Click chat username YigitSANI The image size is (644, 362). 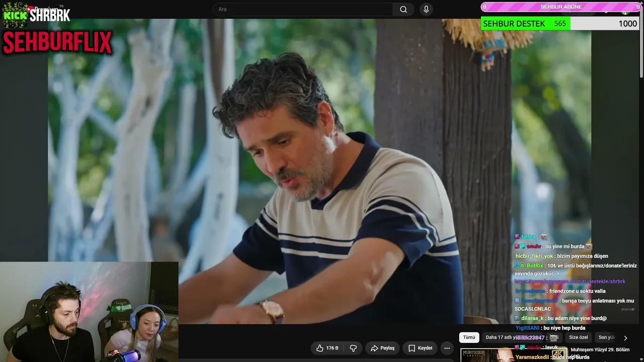[527, 328]
